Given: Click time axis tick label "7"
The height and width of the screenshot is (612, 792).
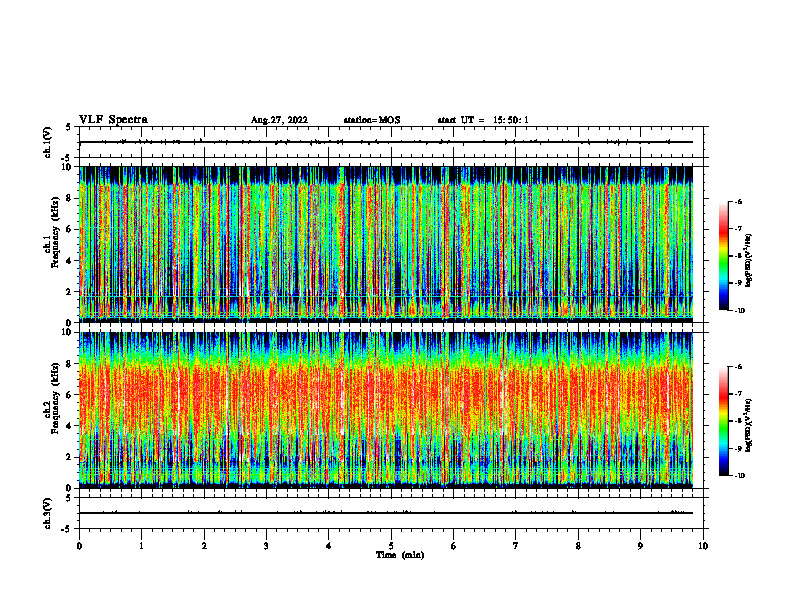Looking at the screenshot, I should coord(516,546).
